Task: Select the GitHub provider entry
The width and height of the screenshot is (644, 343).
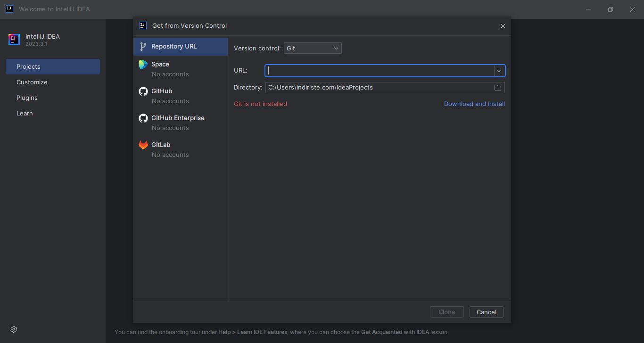Action: (x=181, y=96)
